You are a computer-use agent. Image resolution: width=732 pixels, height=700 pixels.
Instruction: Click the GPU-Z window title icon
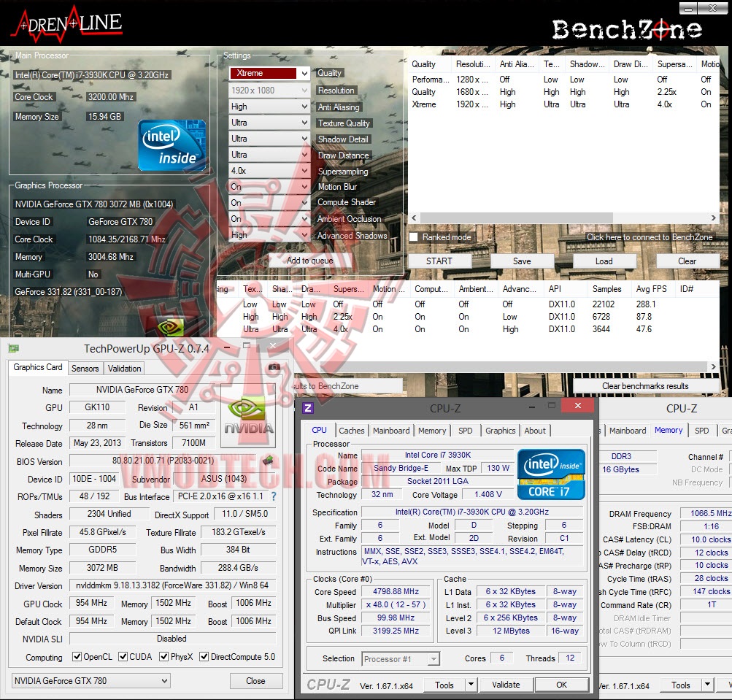14,348
